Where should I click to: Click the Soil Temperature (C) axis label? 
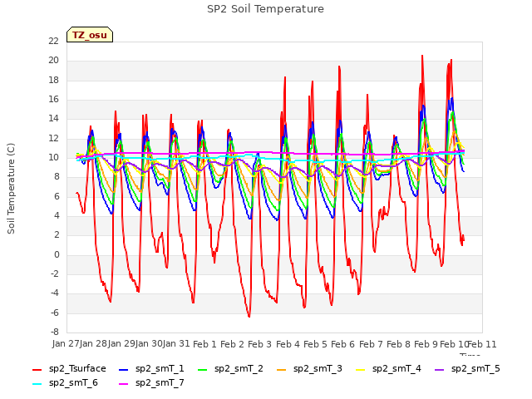point(11,189)
